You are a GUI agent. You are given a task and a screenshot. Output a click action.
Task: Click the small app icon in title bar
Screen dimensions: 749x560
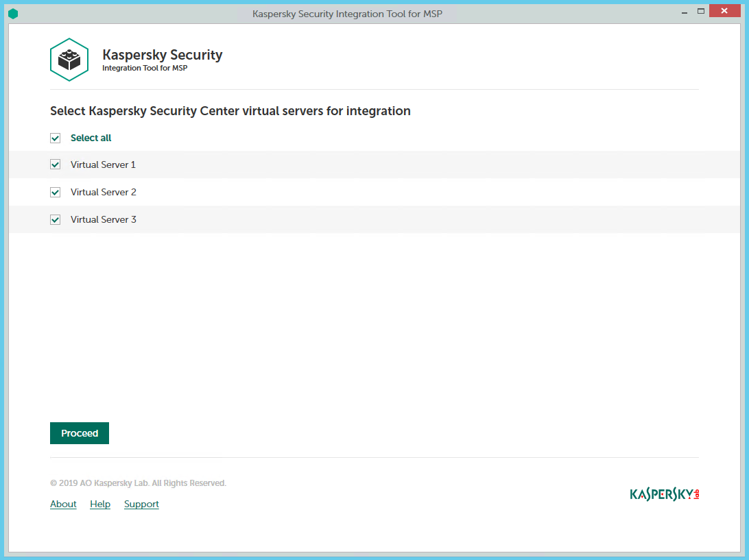coord(13,14)
